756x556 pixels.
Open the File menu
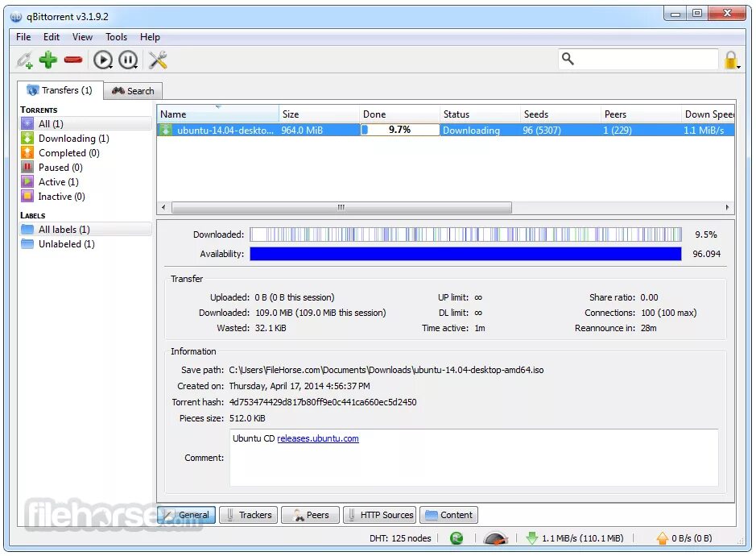[x=23, y=37]
